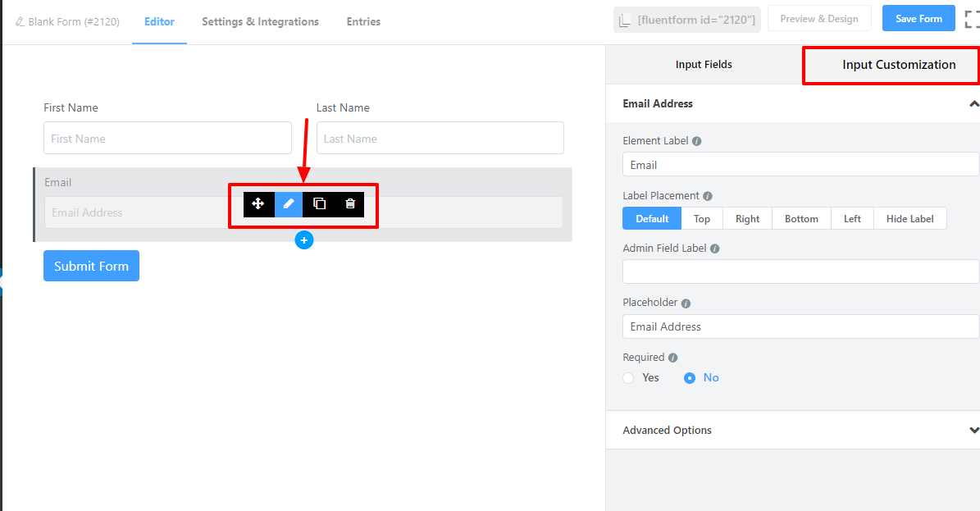
Task: Click Preview & Design button
Action: pos(819,19)
